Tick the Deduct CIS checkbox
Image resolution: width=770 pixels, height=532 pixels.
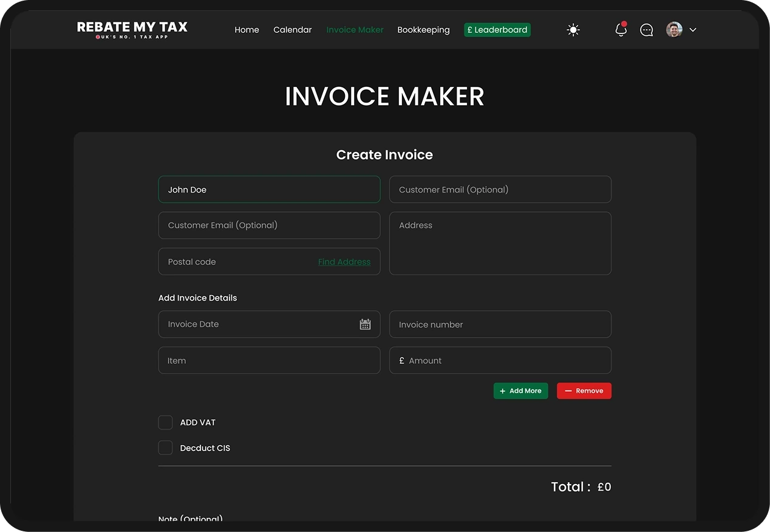coord(165,448)
